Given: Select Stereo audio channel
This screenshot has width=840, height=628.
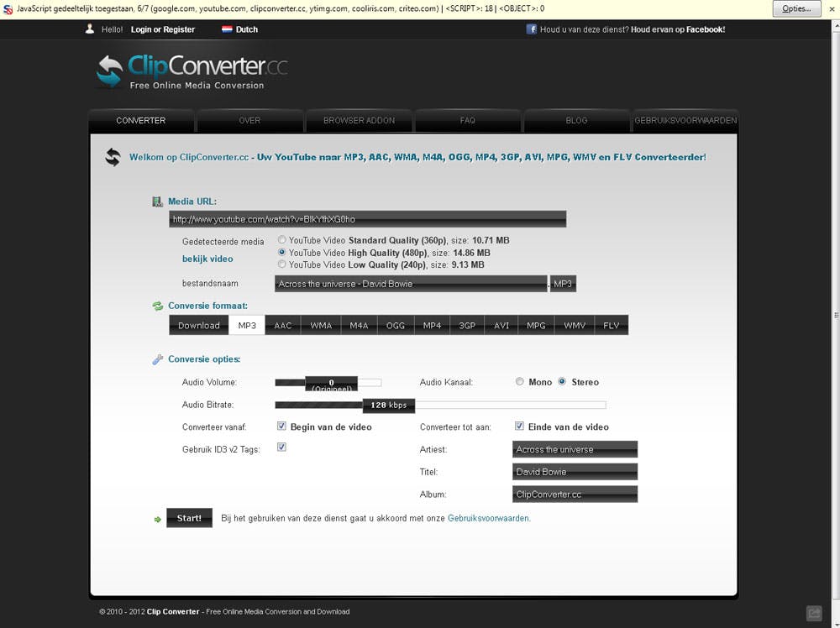Looking at the screenshot, I should pyautogui.click(x=562, y=382).
